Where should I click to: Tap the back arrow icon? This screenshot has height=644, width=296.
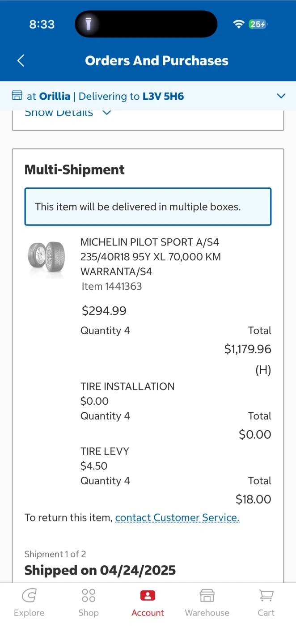click(x=21, y=61)
